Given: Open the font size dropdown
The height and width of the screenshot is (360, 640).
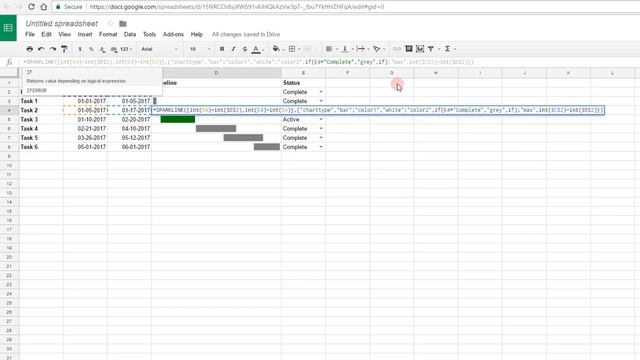Looking at the screenshot, I should (x=200, y=49).
